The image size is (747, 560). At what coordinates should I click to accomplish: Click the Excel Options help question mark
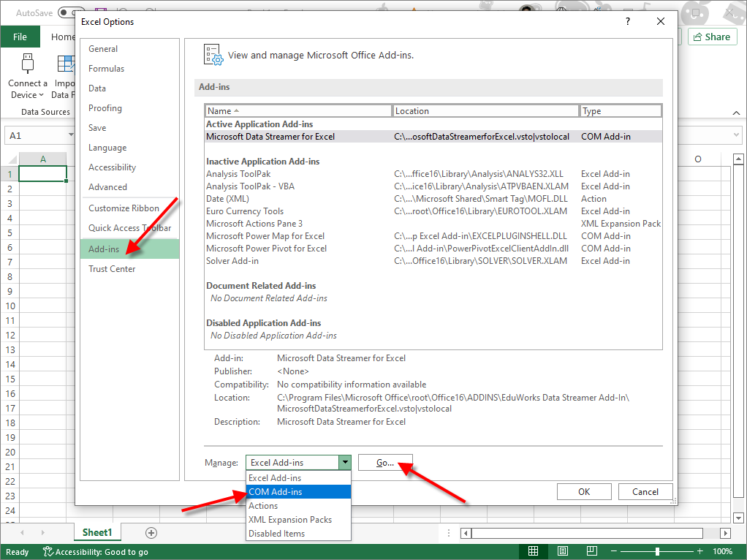[x=628, y=21]
